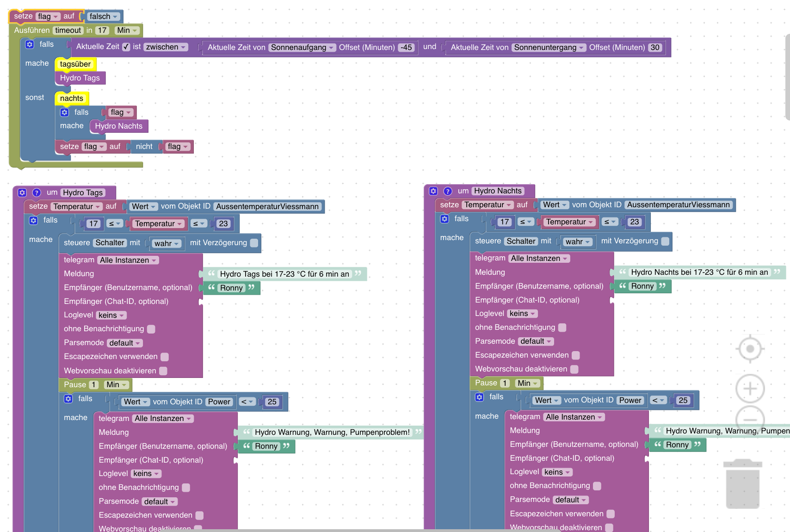Open the Sonnenaufgang time dropdown
Image resolution: width=790 pixels, height=532 pixels.
[302, 48]
